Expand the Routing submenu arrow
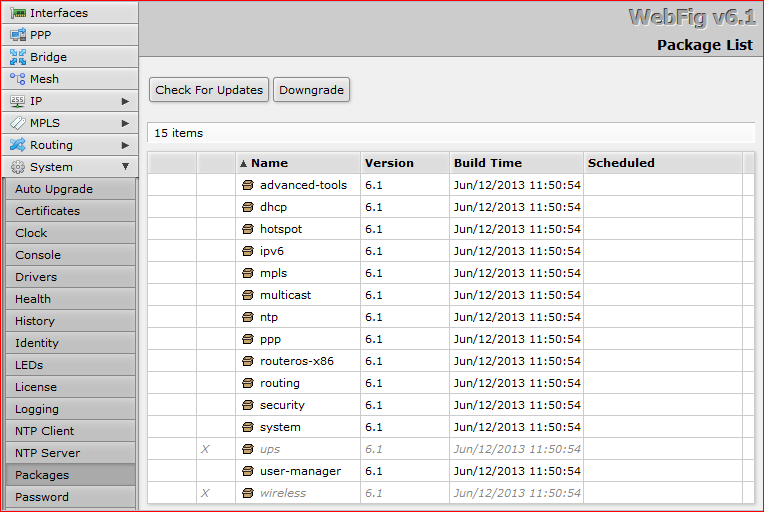Image resolution: width=764 pixels, height=512 pixels. (125, 145)
